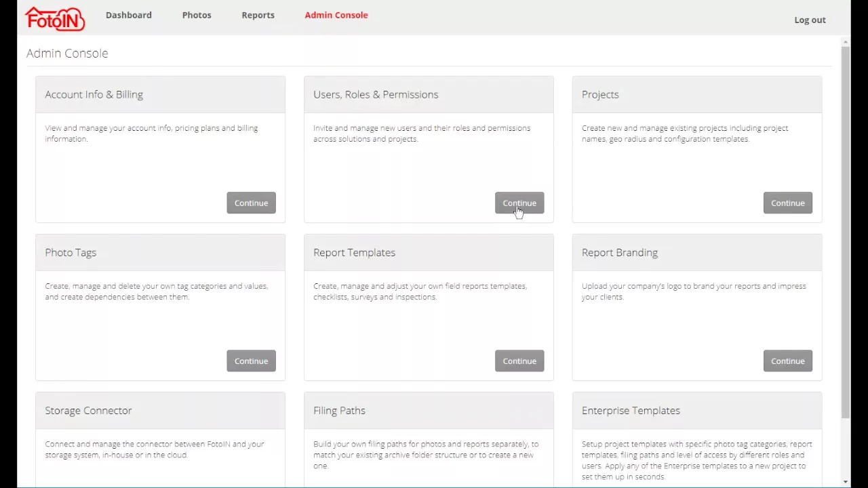This screenshot has width=868, height=488.
Task: Open the Dashboard tab
Action: 129,15
